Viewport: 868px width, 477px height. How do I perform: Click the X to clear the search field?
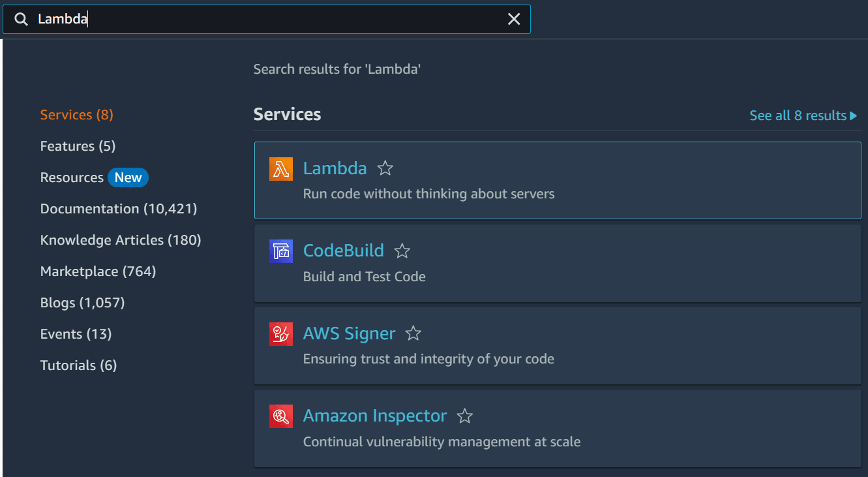tap(514, 19)
